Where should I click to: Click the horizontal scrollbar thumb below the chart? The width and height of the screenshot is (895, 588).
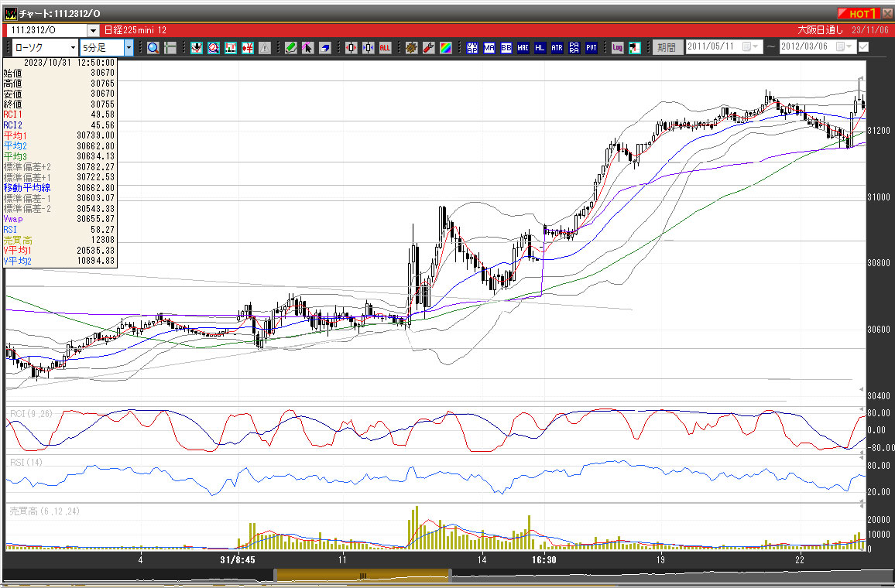363,575
